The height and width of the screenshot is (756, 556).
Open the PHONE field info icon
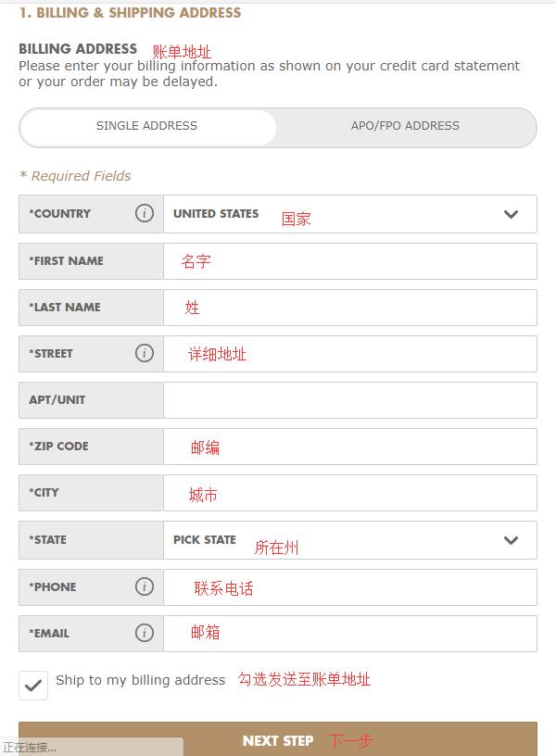(145, 586)
